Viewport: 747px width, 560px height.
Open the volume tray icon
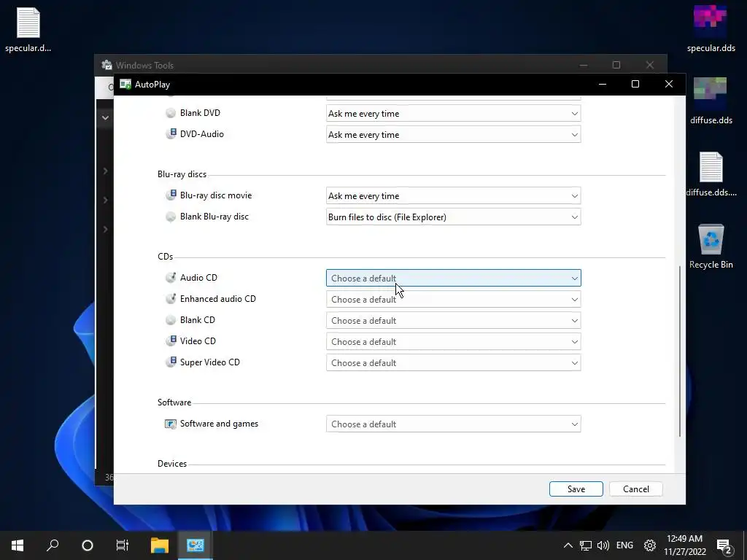pos(603,545)
